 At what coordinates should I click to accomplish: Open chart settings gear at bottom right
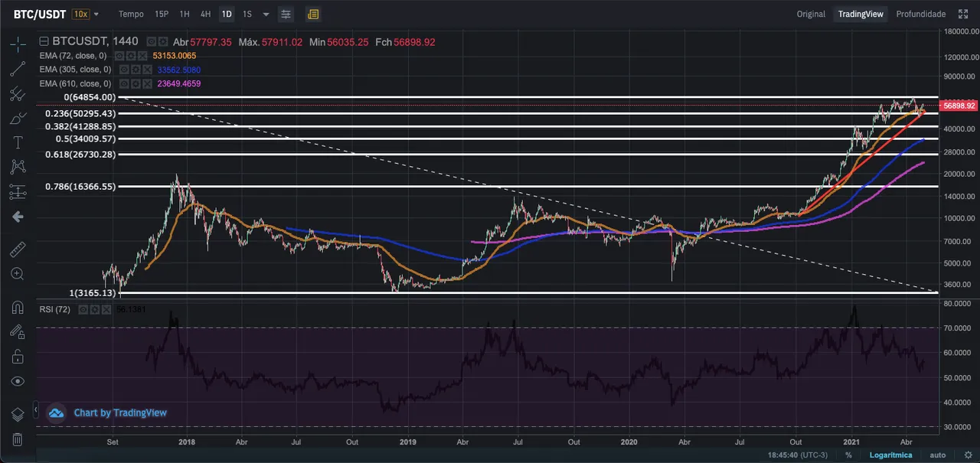coord(968,455)
